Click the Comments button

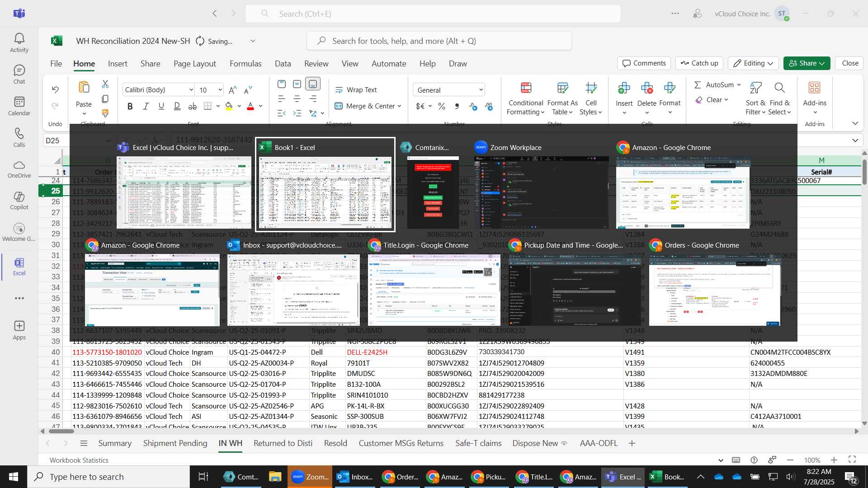click(x=644, y=63)
